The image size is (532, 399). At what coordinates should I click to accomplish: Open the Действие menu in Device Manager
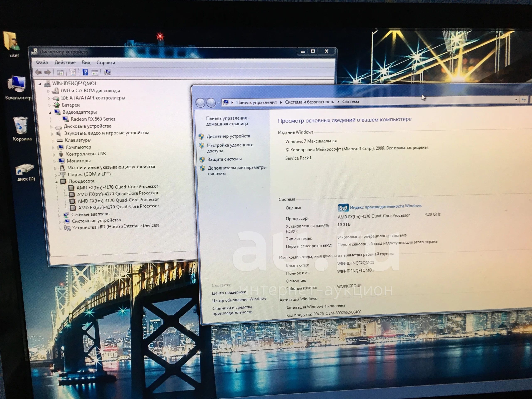(65, 63)
